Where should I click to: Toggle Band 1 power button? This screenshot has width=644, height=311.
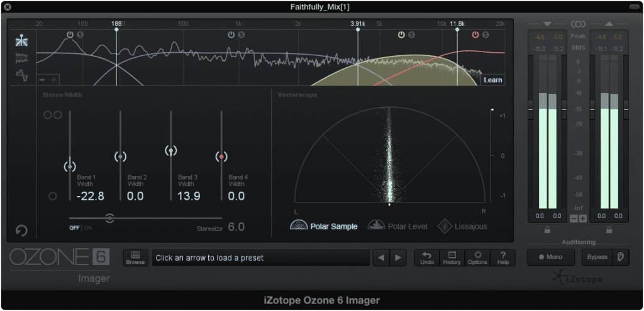pyautogui.click(x=70, y=35)
